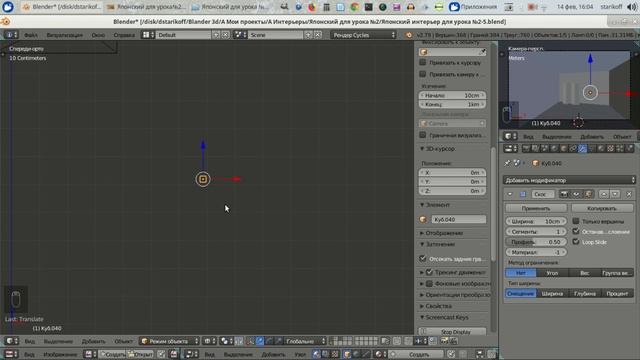Open the Рендер Cycles engine dropdown
640x360 pixels.
point(363,35)
